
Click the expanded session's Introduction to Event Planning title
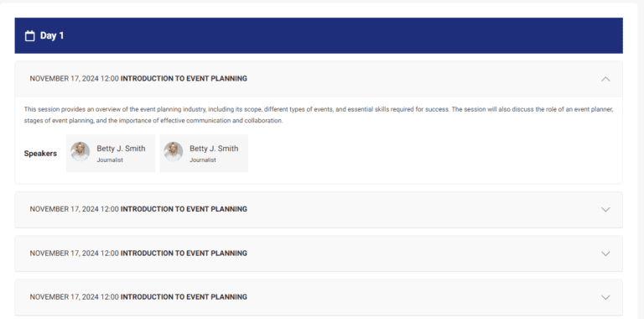tap(184, 79)
